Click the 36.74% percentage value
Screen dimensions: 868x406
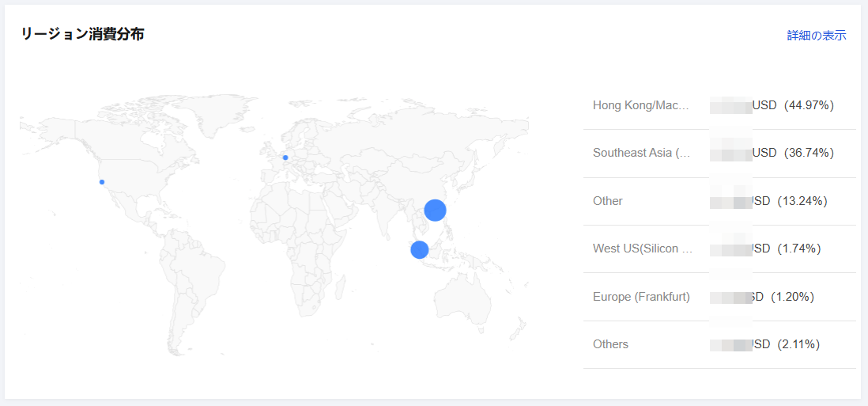coord(809,153)
